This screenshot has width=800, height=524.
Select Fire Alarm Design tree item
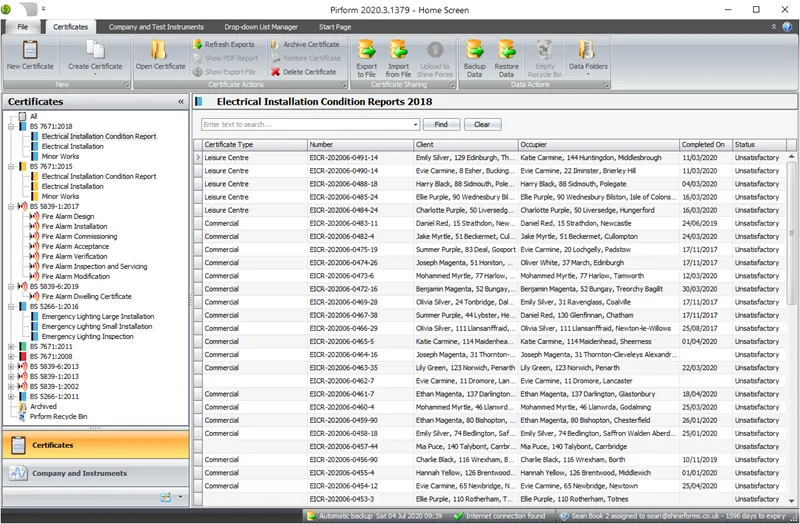click(68, 216)
